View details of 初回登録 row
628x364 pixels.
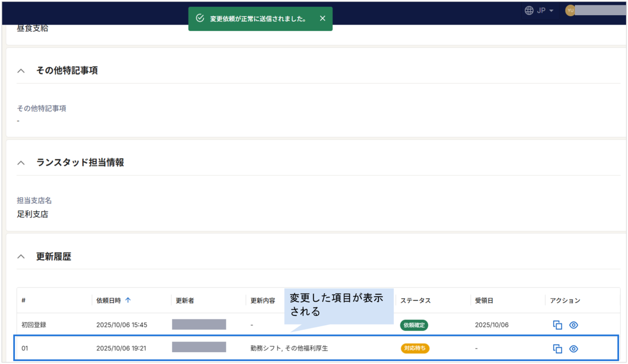(x=573, y=325)
